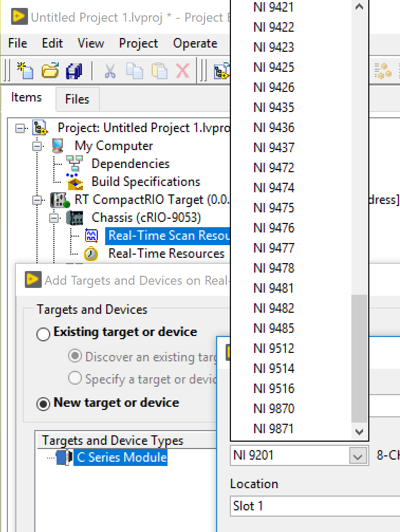This screenshot has width=400, height=532.
Task: Click the Chassis cRIO-9053 icon
Action: 75,218
